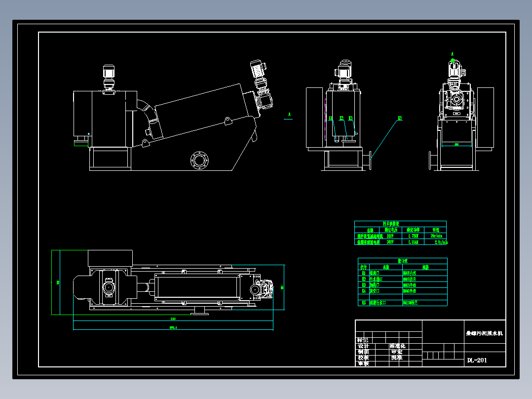The height and width of the screenshot is (399, 532).
Task: Click the N5 row label in the nozzle table
Action: [364, 303]
